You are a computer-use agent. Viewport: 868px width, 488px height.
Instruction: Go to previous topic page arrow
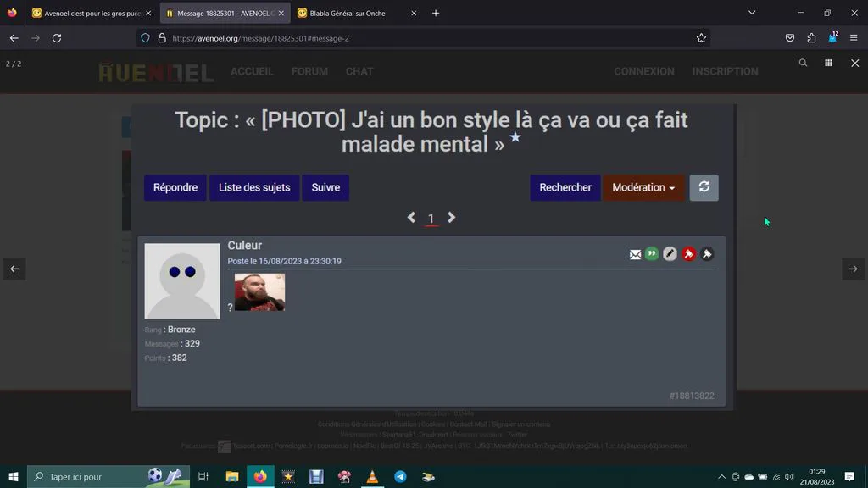point(411,218)
